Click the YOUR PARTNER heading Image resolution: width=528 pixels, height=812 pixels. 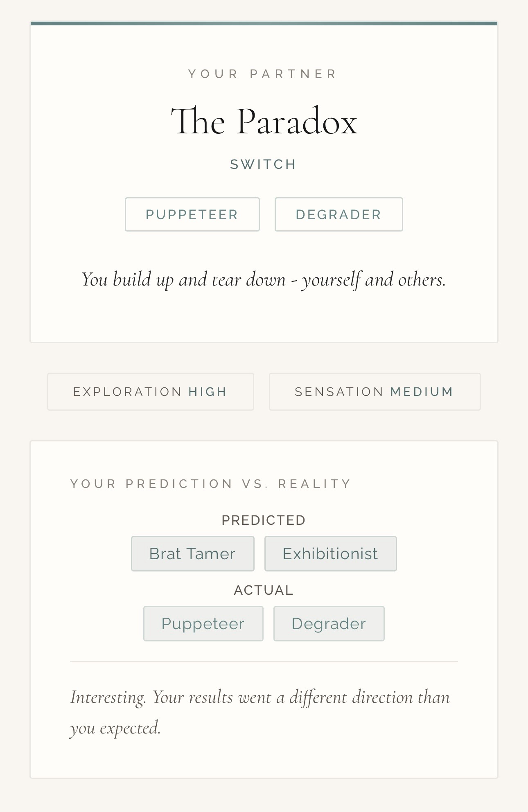(x=263, y=74)
